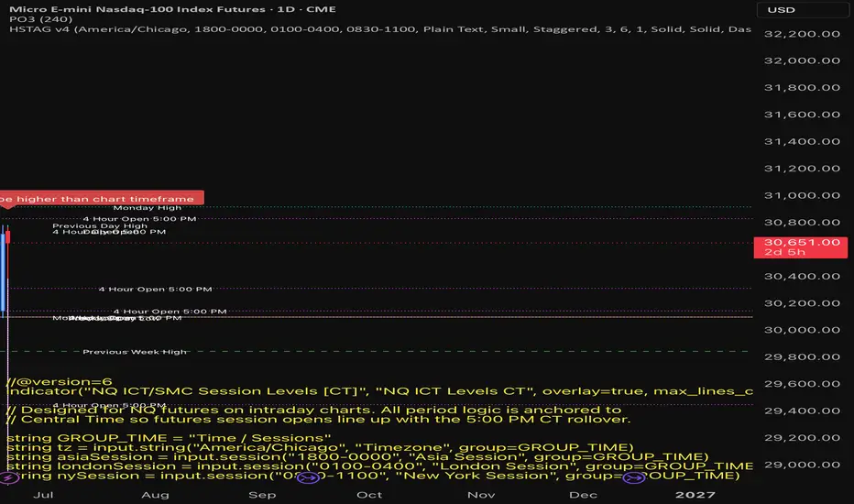Click the Monday High level label
The width and height of the screenshot is (854, 504).
pos(147,208)
